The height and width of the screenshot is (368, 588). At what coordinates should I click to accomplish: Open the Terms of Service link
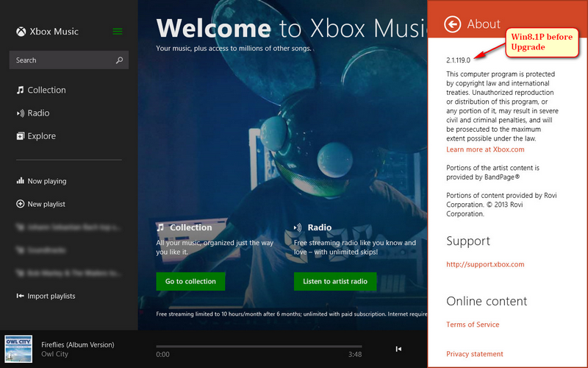pyautogui.click(x=473, y=325)
